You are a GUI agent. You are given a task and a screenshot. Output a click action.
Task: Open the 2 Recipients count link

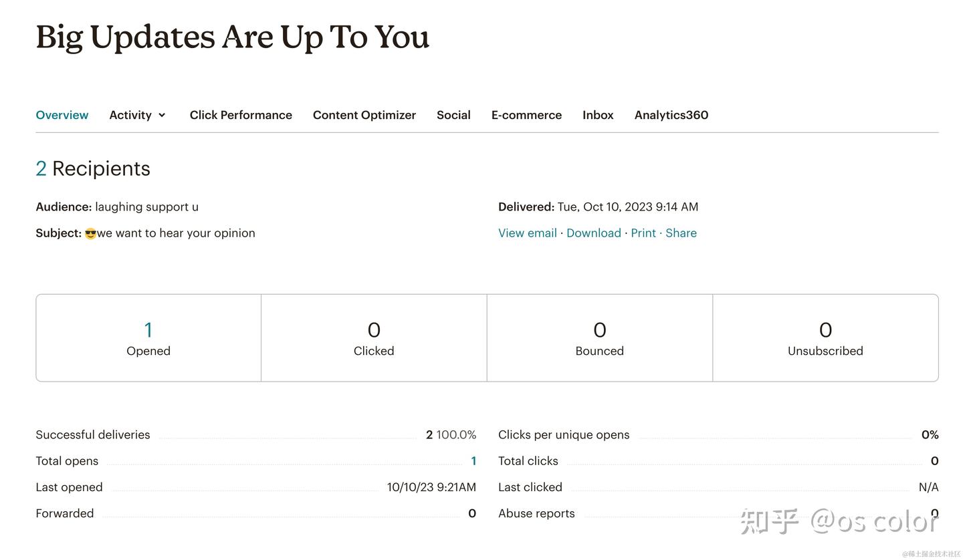(x=41, y=169)
